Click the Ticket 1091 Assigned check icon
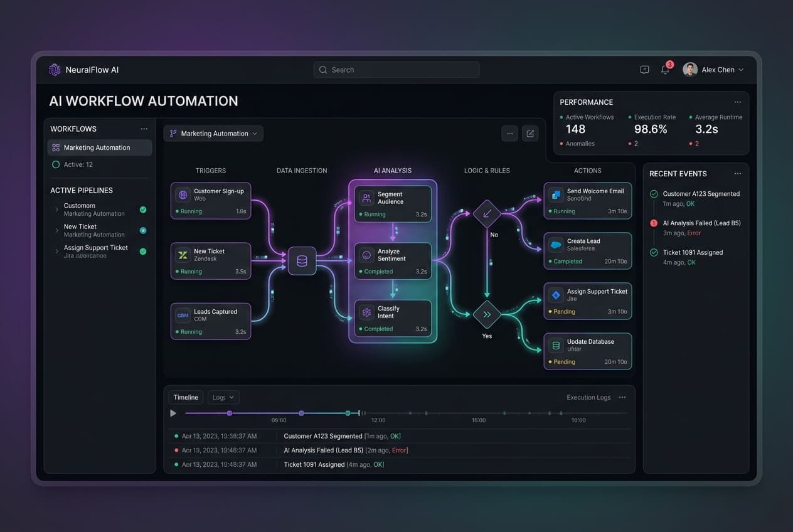This screenshot has width=793, height=532. [x=654, y=252]
